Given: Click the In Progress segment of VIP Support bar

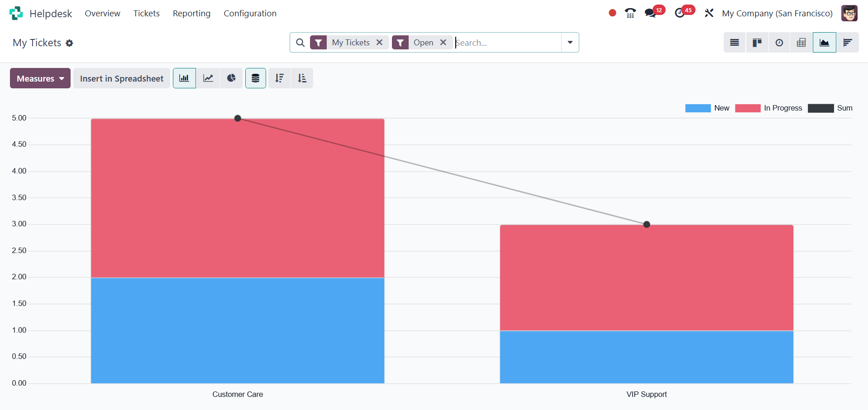Looking at the screenshot, I should 647,278.
